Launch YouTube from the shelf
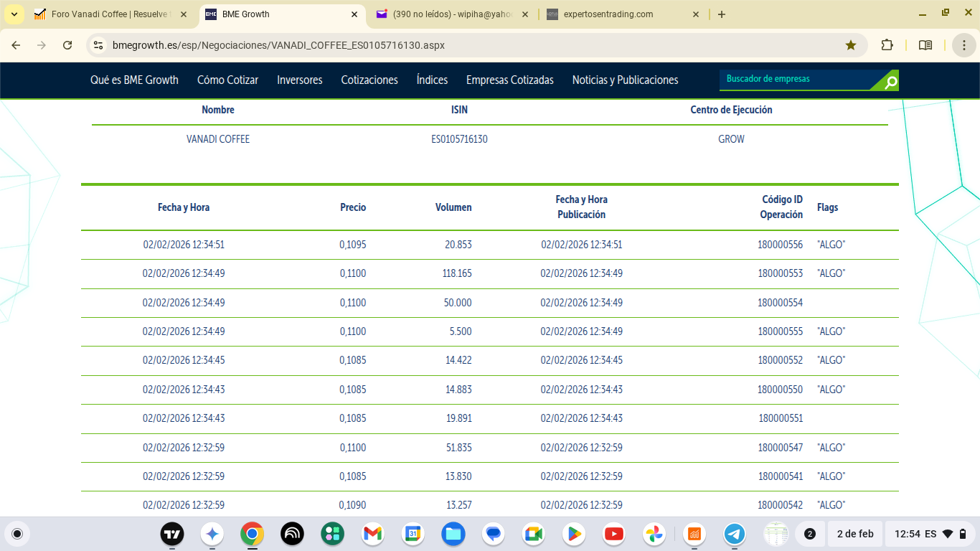This screenshot has height=551, width=980. [x=613, y=534]
